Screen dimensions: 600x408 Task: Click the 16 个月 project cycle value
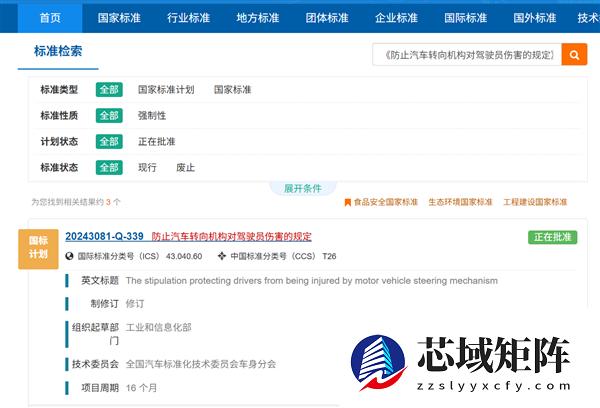(142, 388)
